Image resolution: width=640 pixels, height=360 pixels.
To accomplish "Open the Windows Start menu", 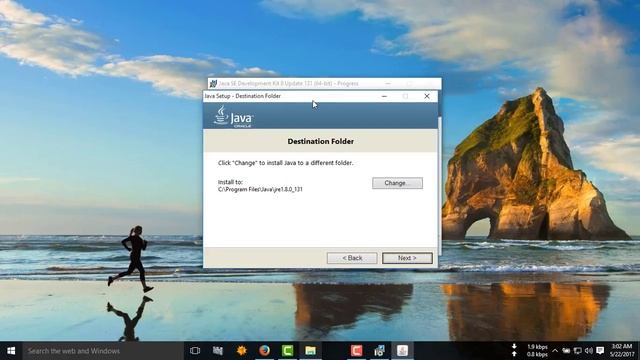I will click(11, 351).
